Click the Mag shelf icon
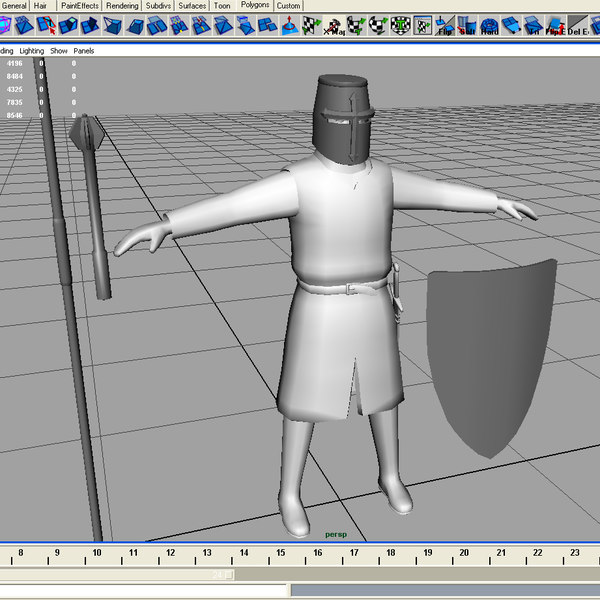This screenshot has height=600, width=600. [x=334, y=26]
